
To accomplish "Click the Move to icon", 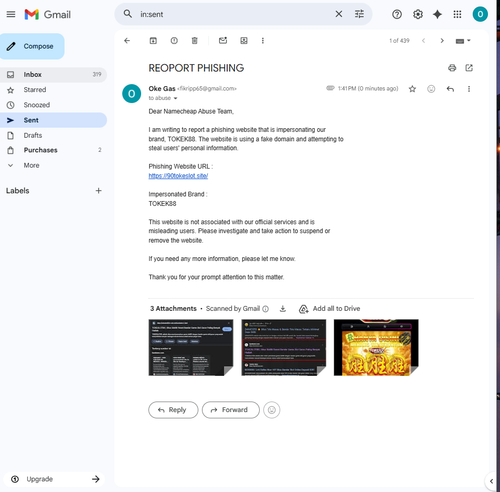I will click(244, 41).
